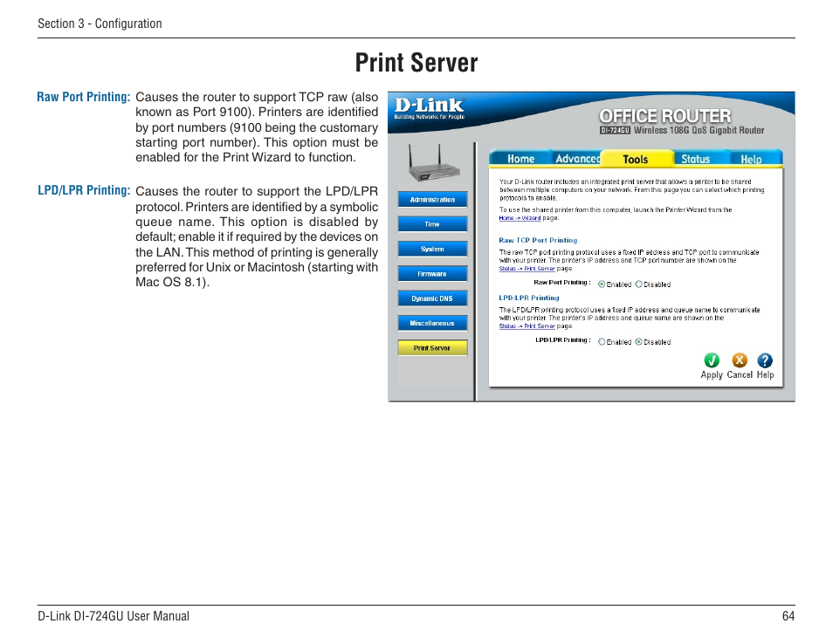Click the OFFICE ROUTER title text
This screenshot has width=833, height=644.
(x=665, y=116)
